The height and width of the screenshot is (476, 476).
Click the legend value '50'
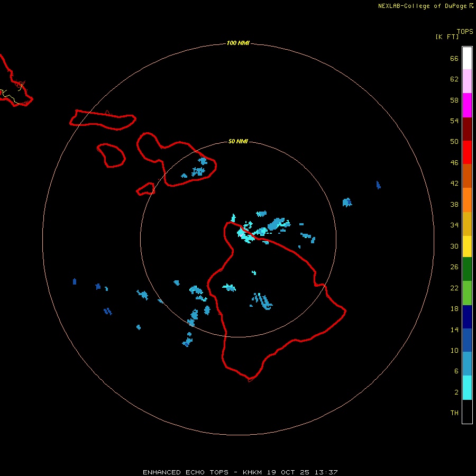454,142
